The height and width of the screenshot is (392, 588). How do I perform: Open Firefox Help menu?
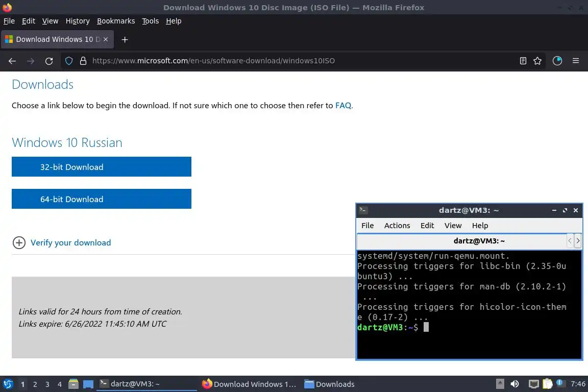click(x=174, y=21)
